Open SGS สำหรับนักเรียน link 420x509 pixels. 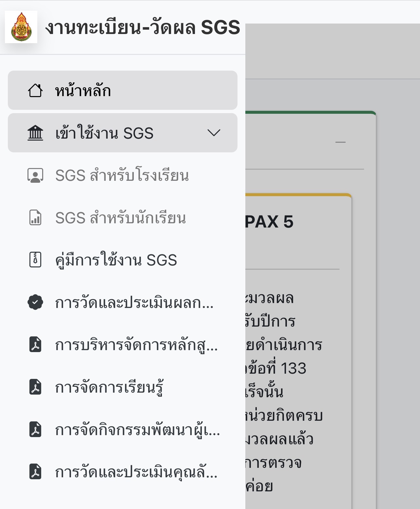(121, 218)
